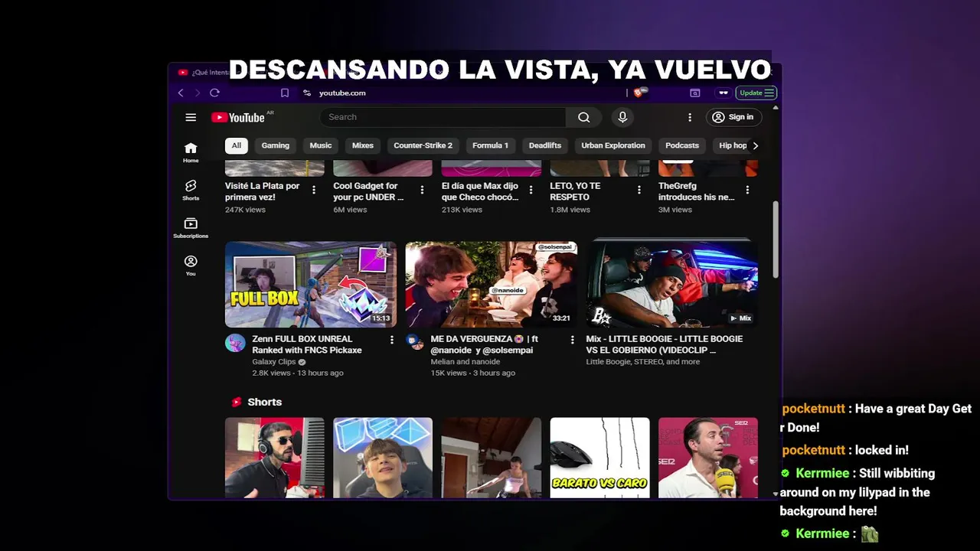Click the page vertical scrollbar
980x551 pixels.
click(x=775, y=240)
